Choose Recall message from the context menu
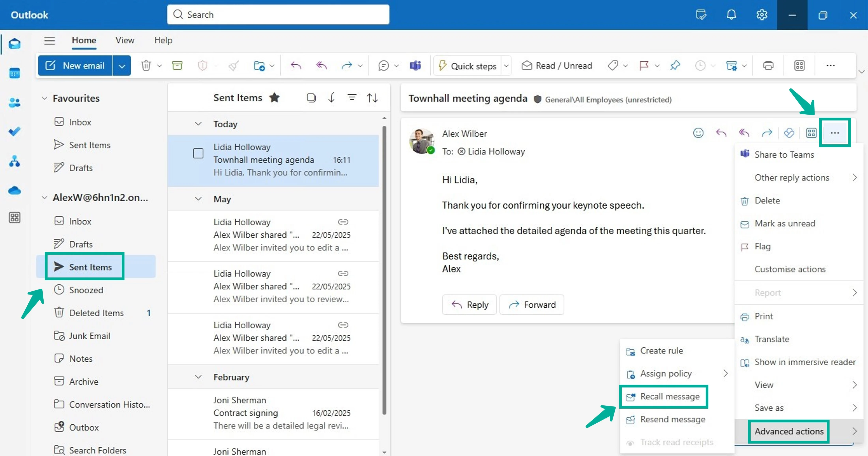This screenshot has width=868, height=456. (663, 396)
